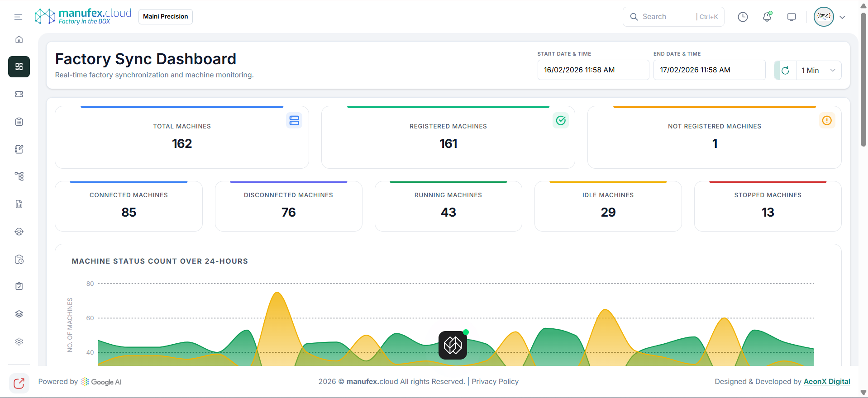Click the Maini Precision company button
Screen dimensions: 868x398
point(166,16)
